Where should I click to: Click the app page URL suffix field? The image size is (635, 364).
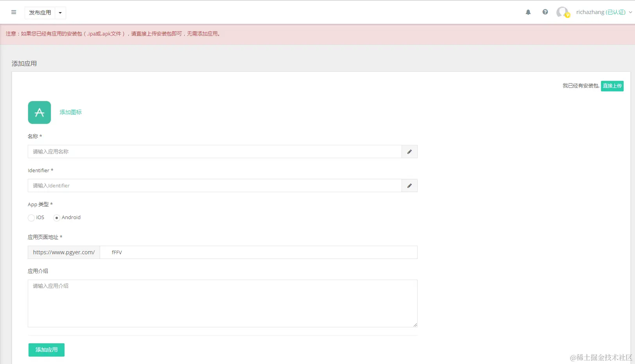coord(258,253)
